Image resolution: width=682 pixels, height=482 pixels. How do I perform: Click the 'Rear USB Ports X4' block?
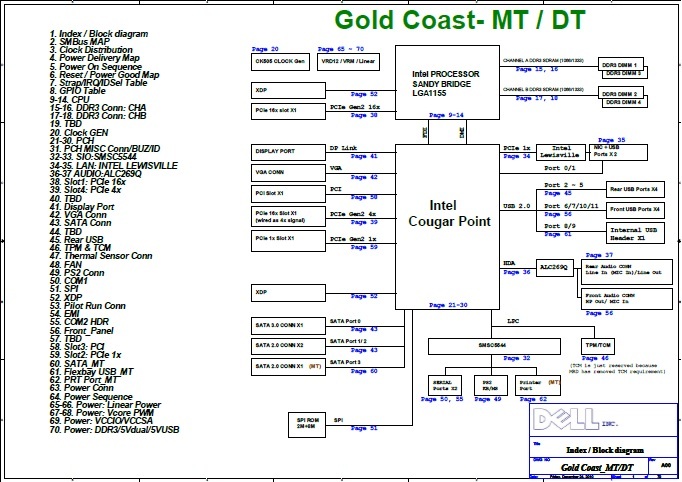[x=635, y=190]
